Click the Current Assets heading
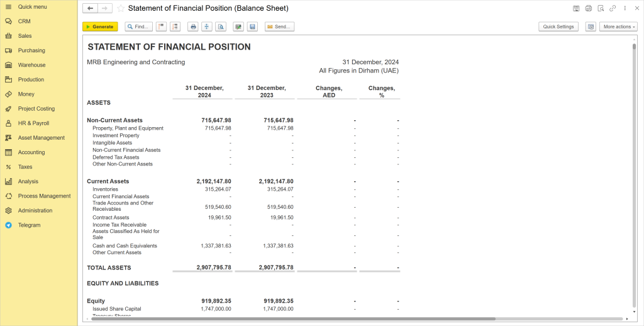 point(108,181)
